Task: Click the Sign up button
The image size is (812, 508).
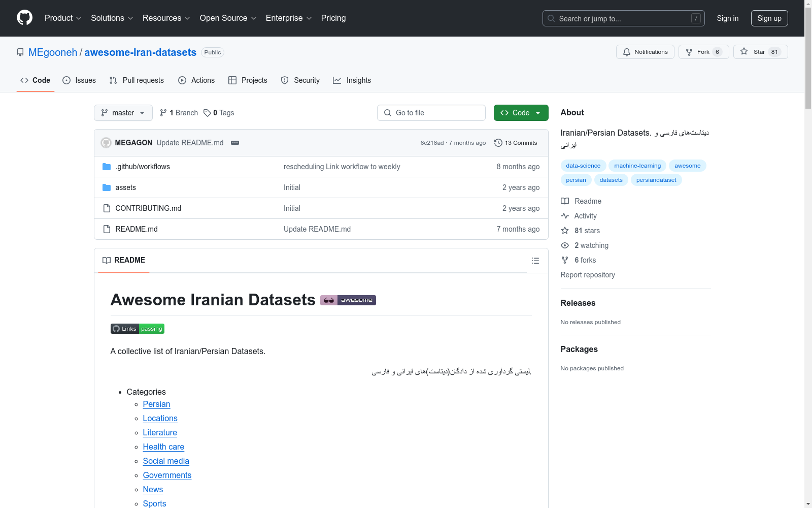Action: pos(769,18)
